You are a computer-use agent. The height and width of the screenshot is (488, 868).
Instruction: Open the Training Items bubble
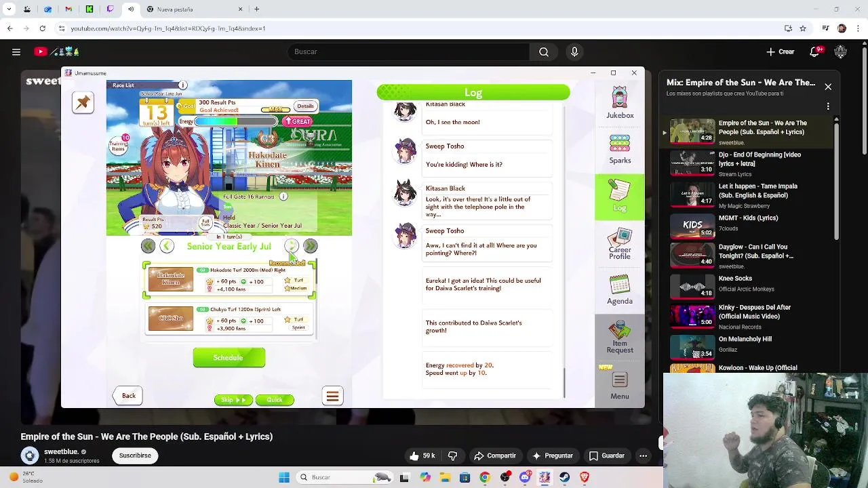pyautogui.click(x=119, y=145)
